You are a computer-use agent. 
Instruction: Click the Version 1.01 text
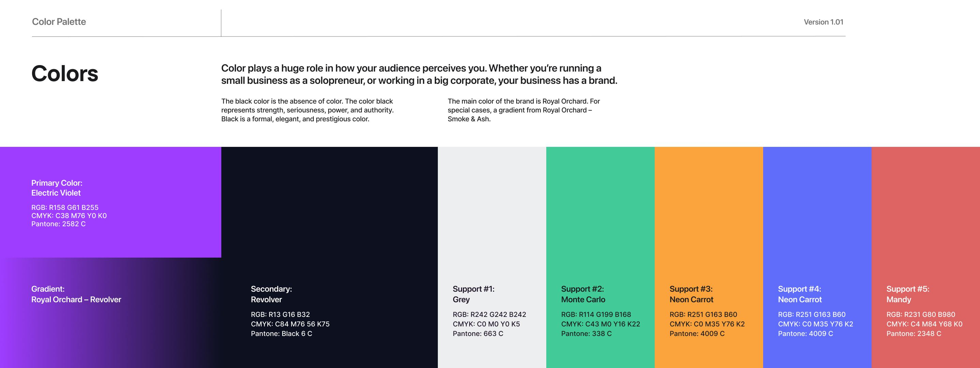pos(823,22)
